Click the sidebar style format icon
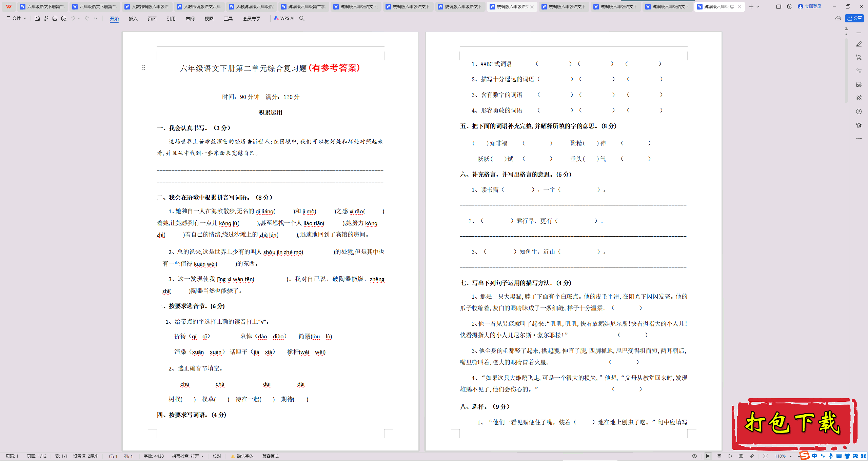The width and height of the screenshot is (868, 461). pyautogui.click(x=859, y=84)
